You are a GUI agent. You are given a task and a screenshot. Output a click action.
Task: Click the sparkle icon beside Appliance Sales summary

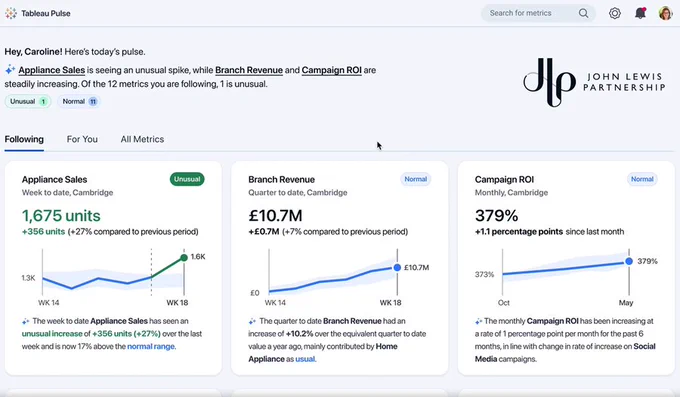tap(10, 69)
